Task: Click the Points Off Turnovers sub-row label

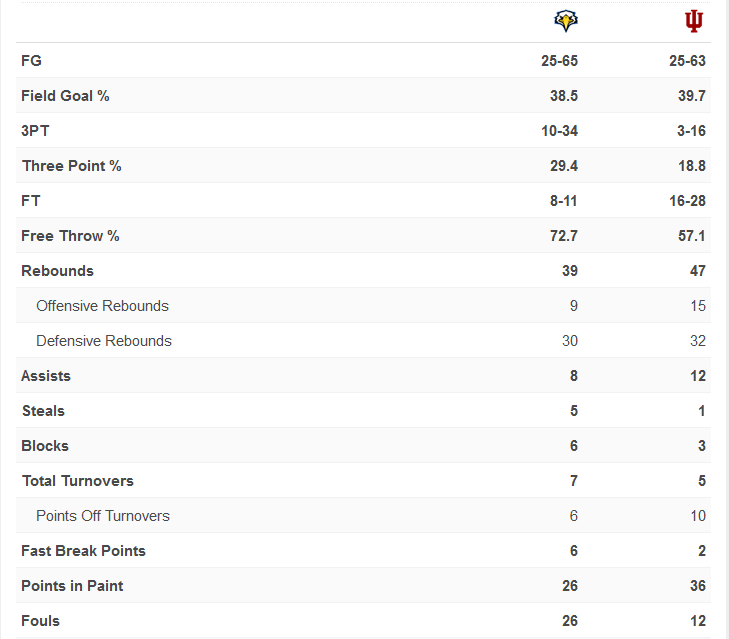Action: (x=103, y=516)
